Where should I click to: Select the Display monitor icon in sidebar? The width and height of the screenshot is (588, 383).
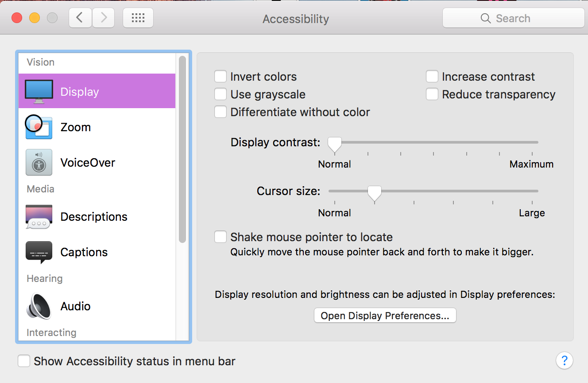[39, 91]
